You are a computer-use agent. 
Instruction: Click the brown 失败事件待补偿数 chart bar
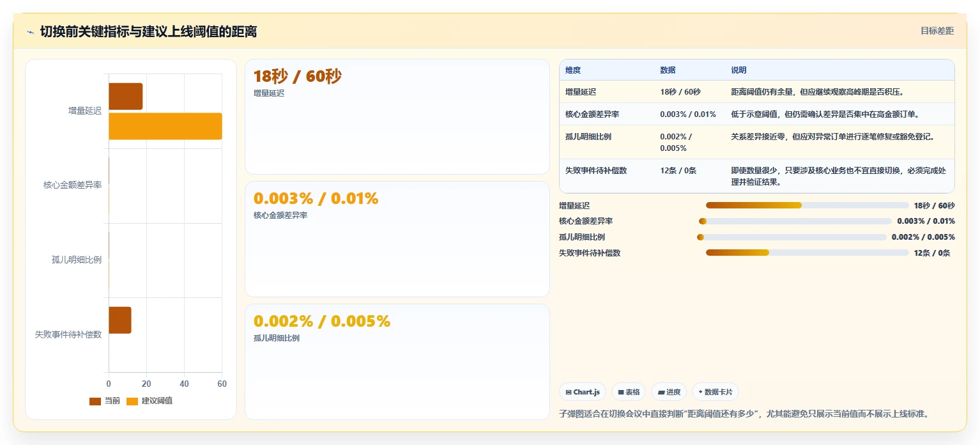(120, 320)
